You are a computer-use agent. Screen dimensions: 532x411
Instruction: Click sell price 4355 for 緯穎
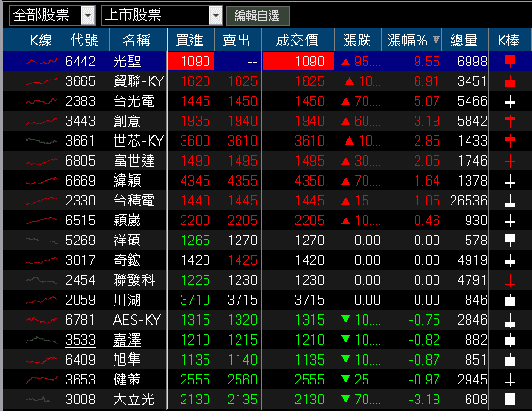point(242,181)
